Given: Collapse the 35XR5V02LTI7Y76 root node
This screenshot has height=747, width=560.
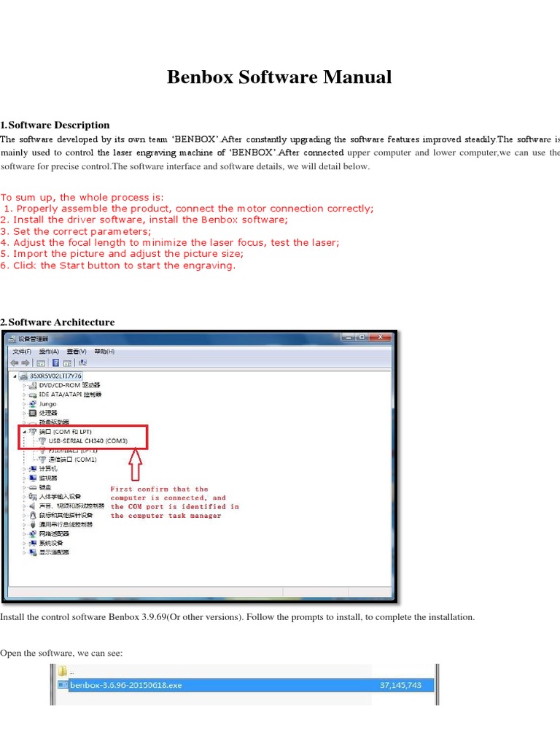Looking at the screenshot, I should [x=15, y=376].
